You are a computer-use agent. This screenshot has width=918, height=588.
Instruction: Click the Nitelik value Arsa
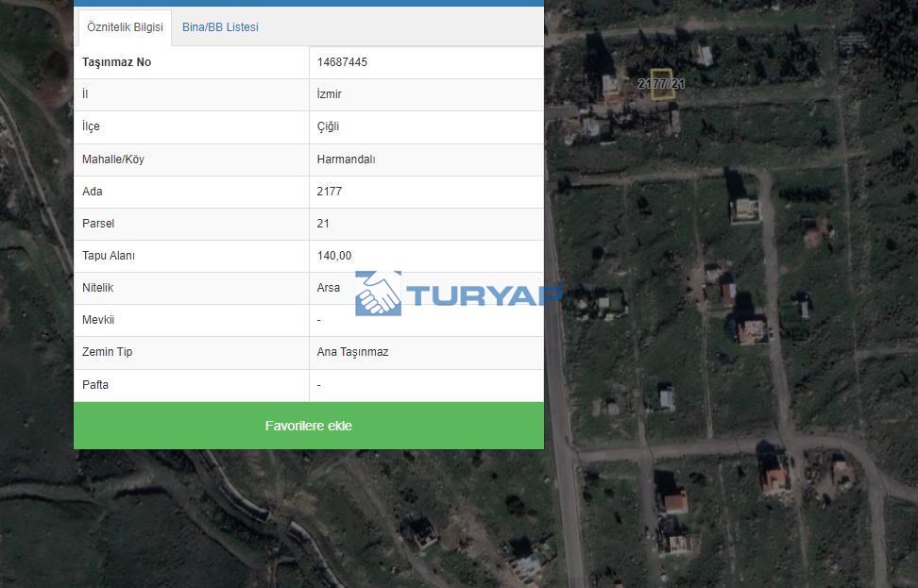(x=328, y=288)
